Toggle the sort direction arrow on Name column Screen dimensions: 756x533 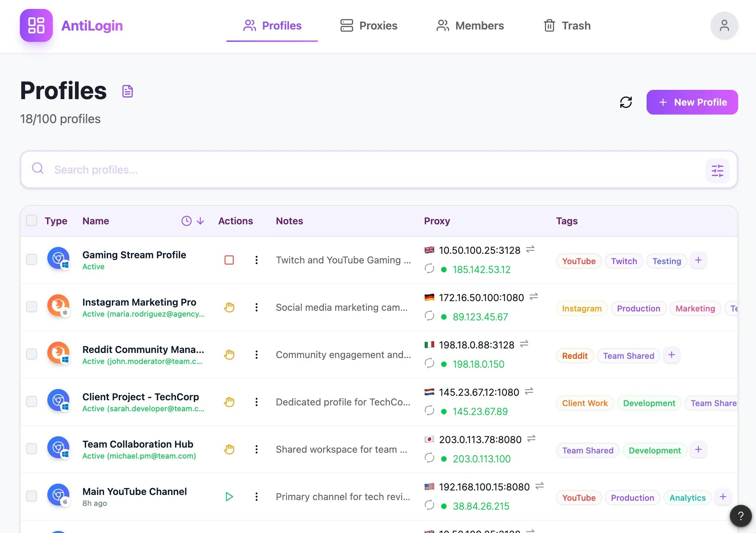pyautogui.click(x=200, y=221)
